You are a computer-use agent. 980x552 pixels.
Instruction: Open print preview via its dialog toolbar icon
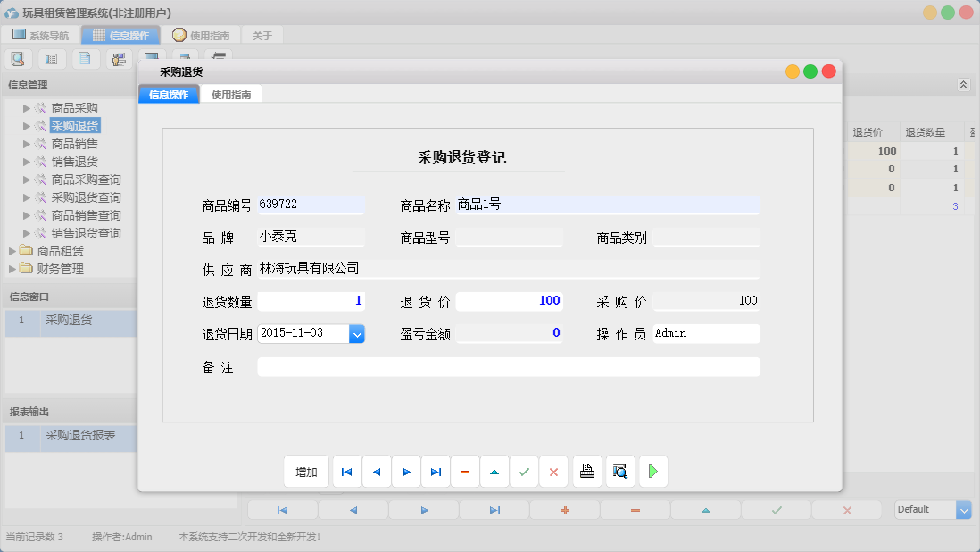tap(619, 471)
